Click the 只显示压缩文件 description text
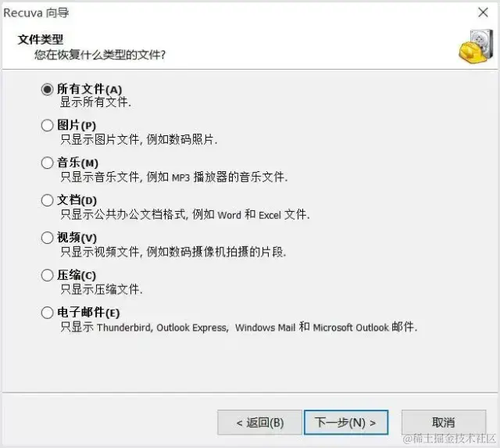The image size is (500, 448). [x=102, y=289]
